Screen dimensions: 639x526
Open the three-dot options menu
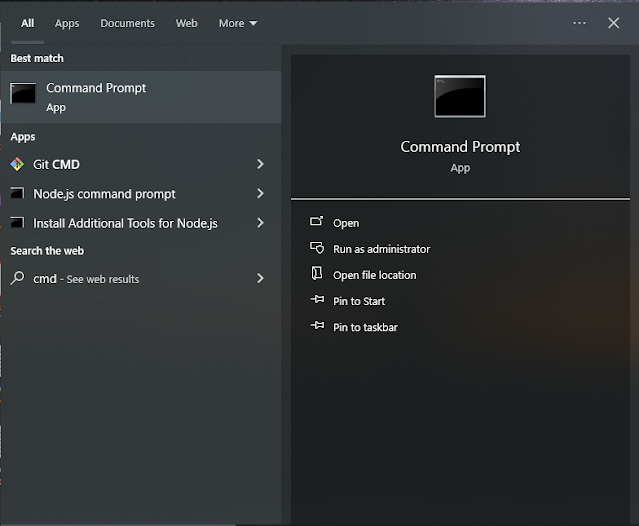(579, 23)
